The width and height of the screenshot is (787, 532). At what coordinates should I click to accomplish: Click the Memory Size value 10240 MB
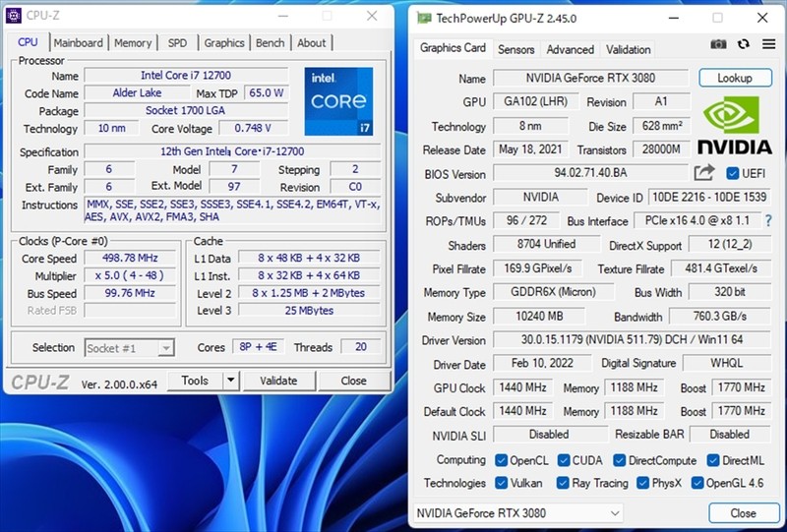(x=539, y=317)
